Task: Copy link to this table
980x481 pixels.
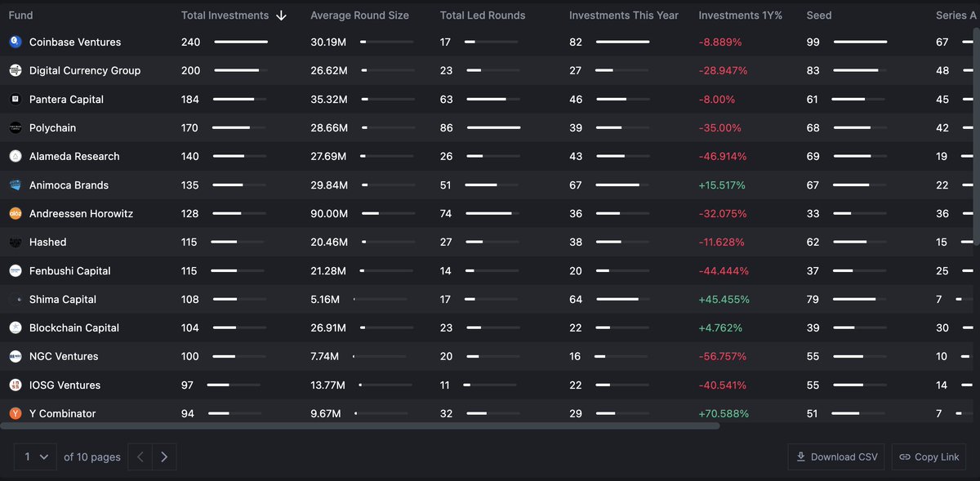Action: (x=929, y=457)
